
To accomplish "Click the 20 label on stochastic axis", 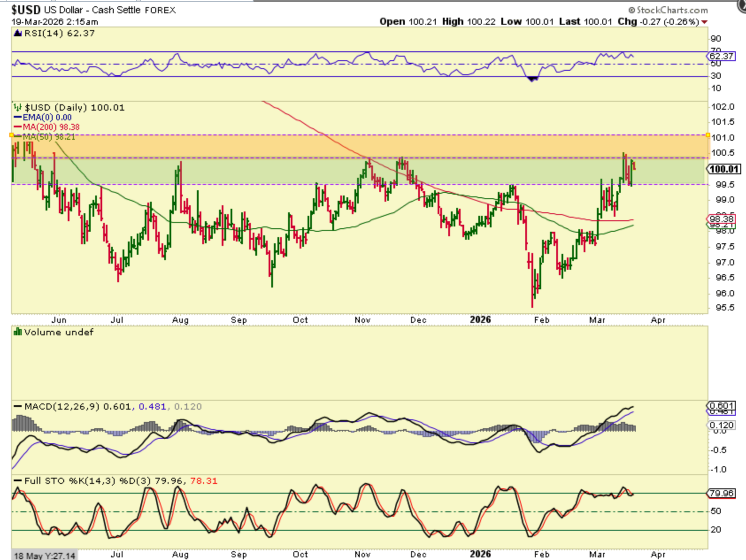I will [716, 529].
